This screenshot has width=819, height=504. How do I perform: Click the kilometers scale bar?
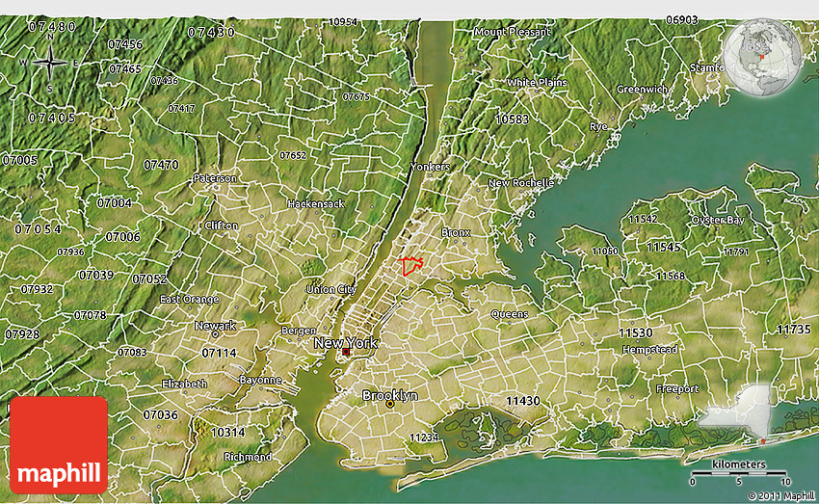click(739, 474)
